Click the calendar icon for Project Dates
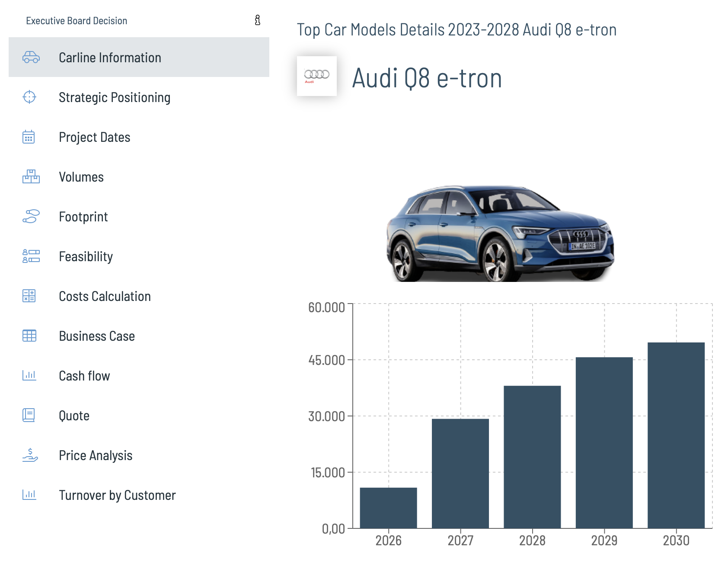Screen dimensions: 728x563 click(29, 137)
